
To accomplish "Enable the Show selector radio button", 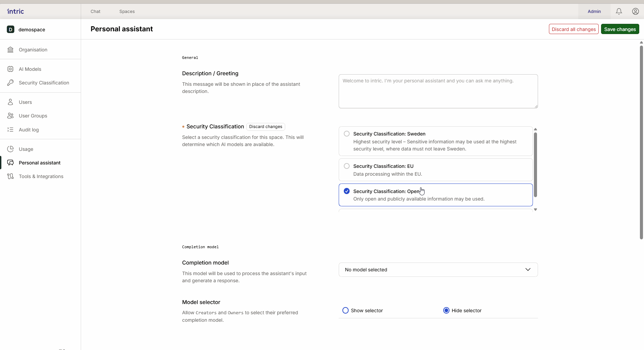I will [x=346, y=311].
